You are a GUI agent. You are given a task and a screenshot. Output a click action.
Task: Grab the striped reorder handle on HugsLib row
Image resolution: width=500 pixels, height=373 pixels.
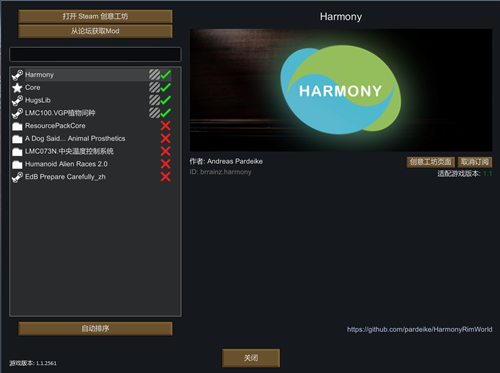point(154,100)
